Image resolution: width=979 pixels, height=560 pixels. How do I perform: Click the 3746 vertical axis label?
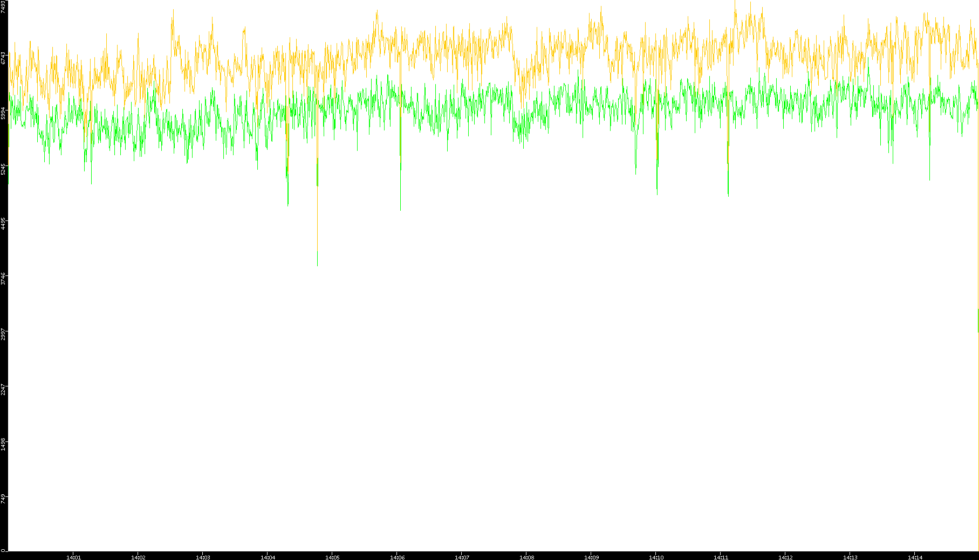pyautogui.click(x=4, y=278)
